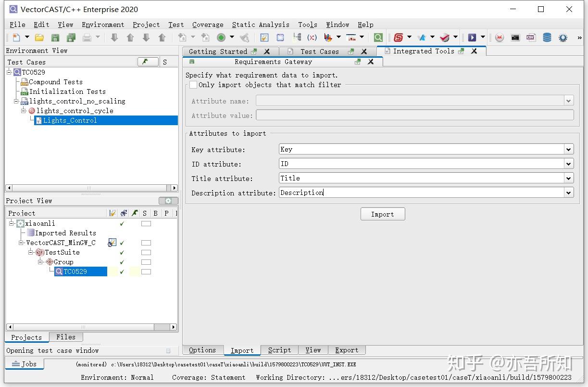
Task: Enable 'Only import objects that match filter'
Action: tap(193, 85)
